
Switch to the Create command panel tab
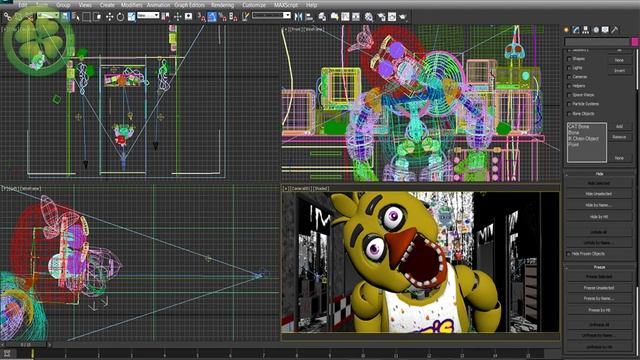(x=567, y=30)
